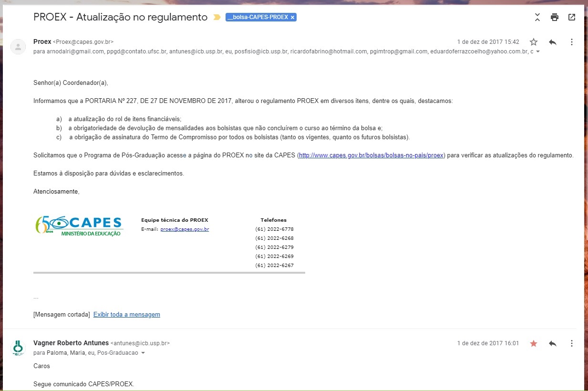Click 'Segue comunicado CAPES/PROEX.' text
The image size is (588, 391).
[x=84, y=384]
